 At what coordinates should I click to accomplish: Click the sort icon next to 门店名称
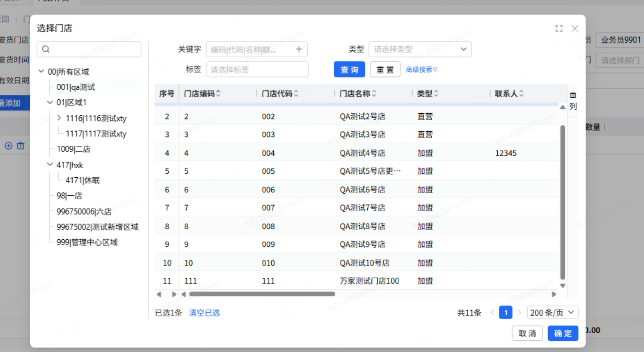[374, 93]
